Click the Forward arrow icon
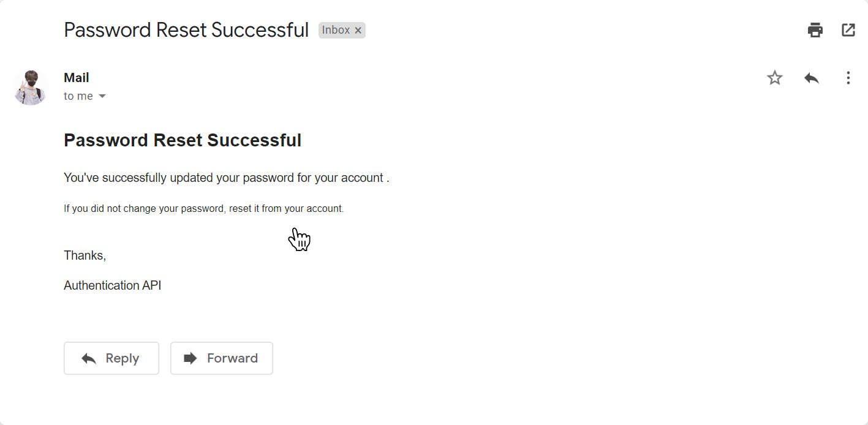 pyautogui.click(x=190, y=358)
